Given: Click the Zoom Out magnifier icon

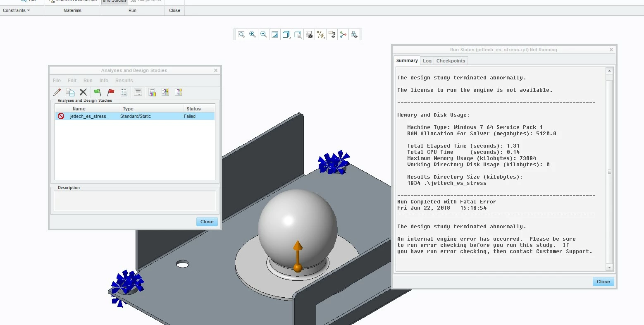Looking at the screenshot, I should tap(264, 34).
